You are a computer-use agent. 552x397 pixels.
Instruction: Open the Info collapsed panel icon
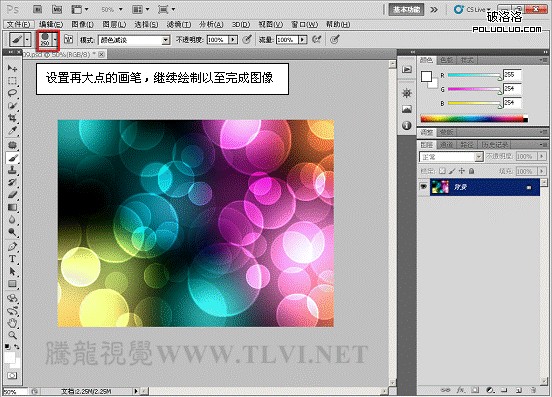pyautogui.click(x=407, y=125)
